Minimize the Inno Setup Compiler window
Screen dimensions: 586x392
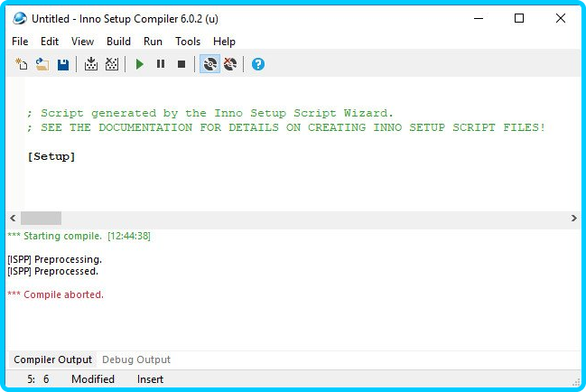pos(479,18)
